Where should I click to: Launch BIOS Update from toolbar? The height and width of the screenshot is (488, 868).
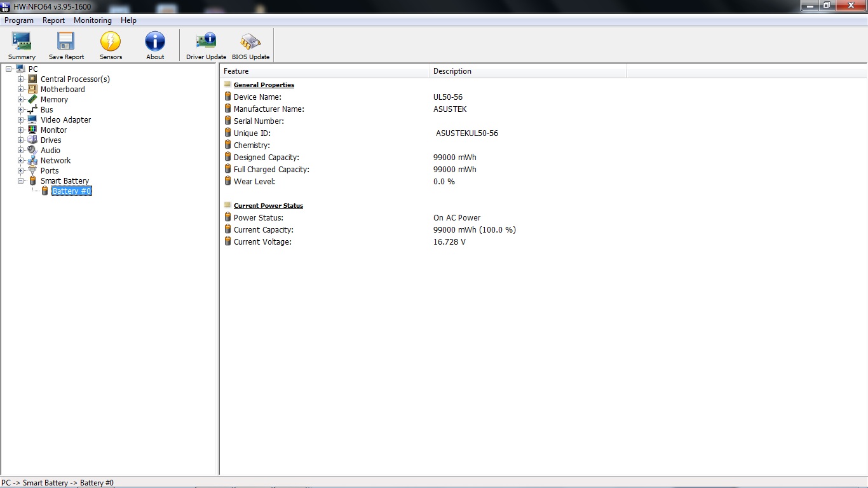[250, 46]
